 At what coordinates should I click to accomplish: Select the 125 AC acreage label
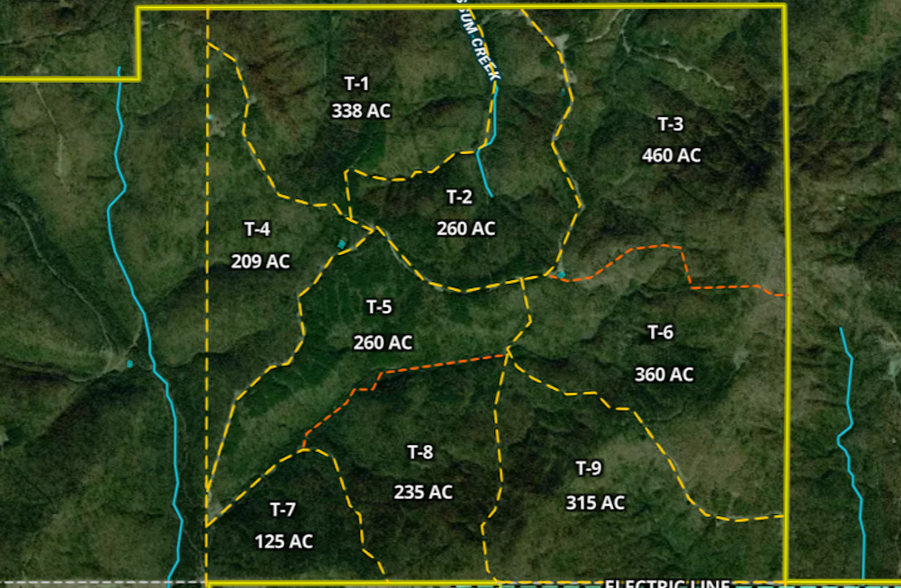tap(284, 542)
